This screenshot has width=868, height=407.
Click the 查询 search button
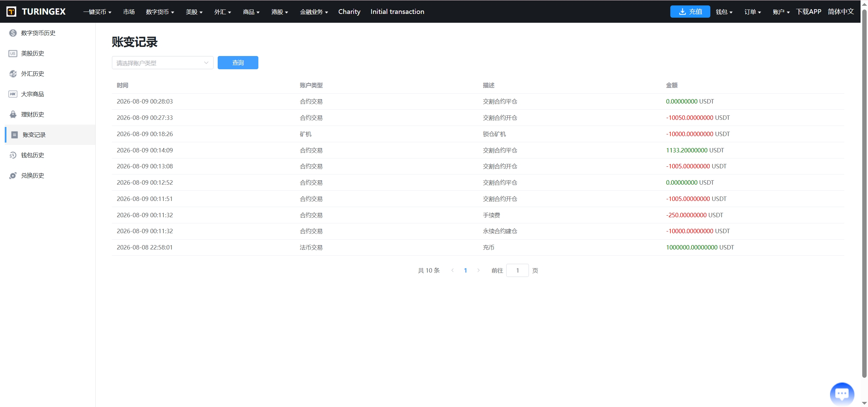click(238, 62)
